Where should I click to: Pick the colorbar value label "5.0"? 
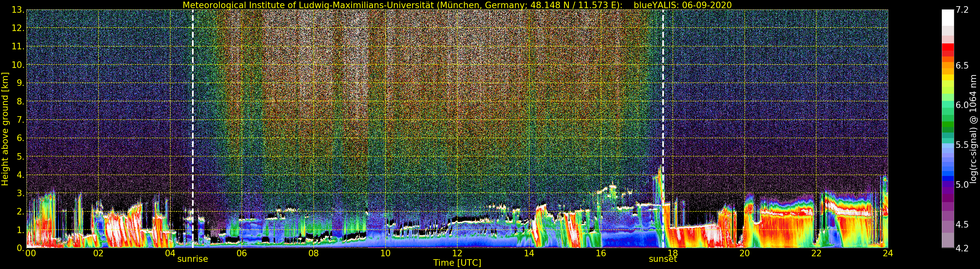(x=962, y=184)
